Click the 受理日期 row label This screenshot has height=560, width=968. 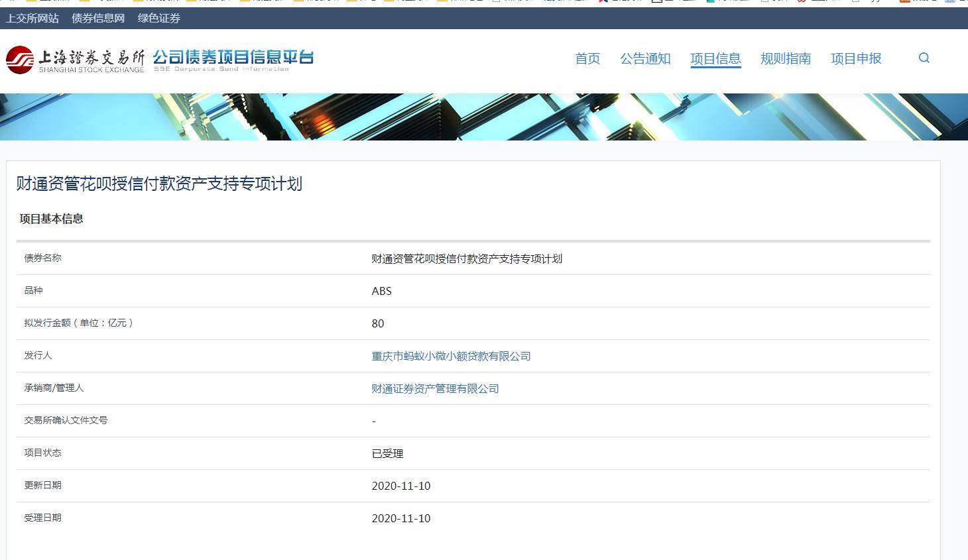coord(42,518)
